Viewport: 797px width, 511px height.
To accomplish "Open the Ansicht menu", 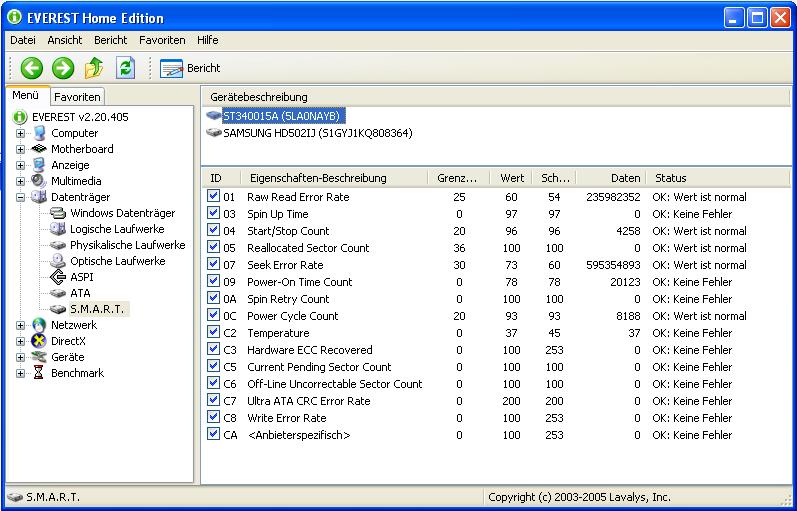I will point(65,40).
